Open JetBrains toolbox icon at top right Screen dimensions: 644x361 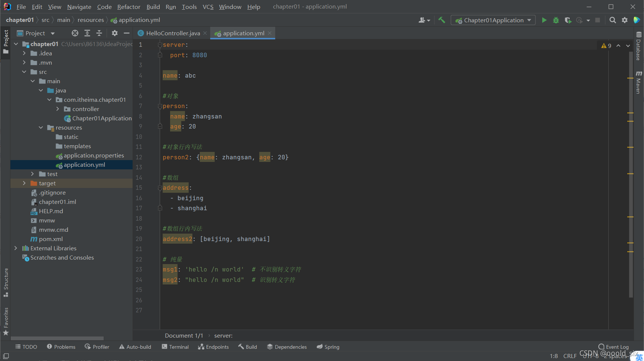coord(637,20)
